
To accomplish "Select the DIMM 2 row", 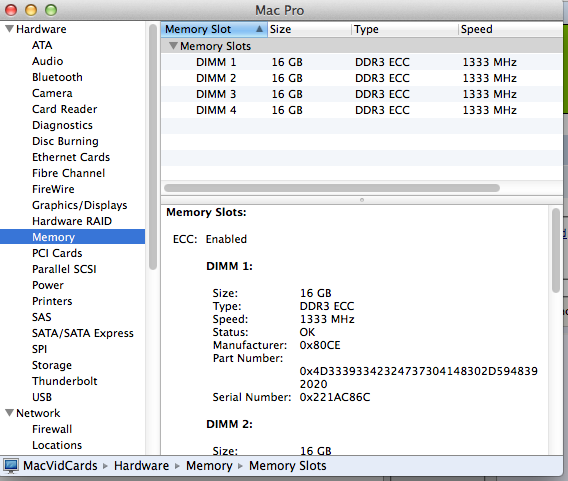I will [x=362, y=78].
